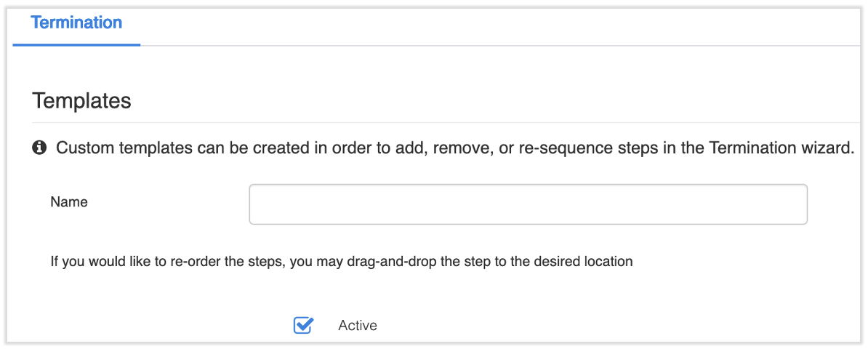Click the Custom templates description sentence
Image resolution: width=868 pixels, height=349 pixels.
tap(454, 148)
